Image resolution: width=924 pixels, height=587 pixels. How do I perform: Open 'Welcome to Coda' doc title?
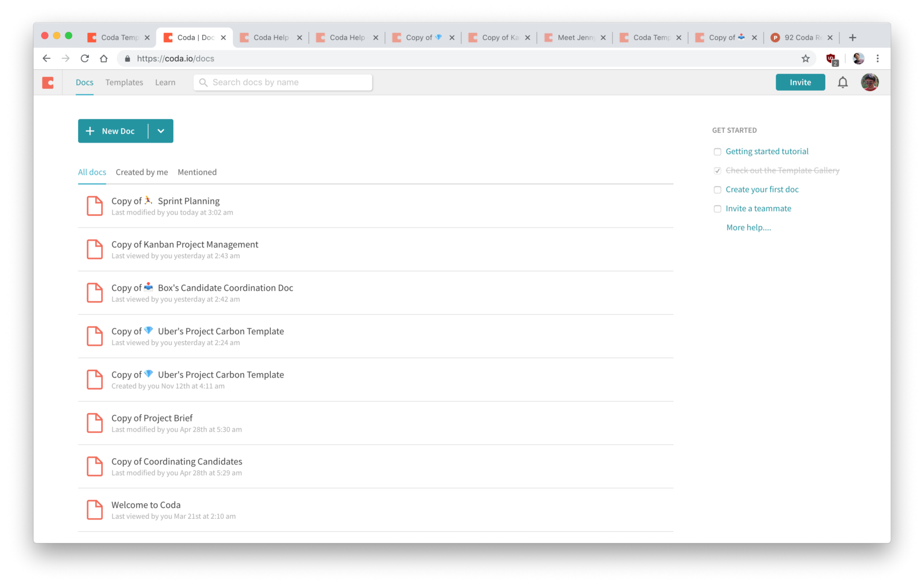click(146, 504)
